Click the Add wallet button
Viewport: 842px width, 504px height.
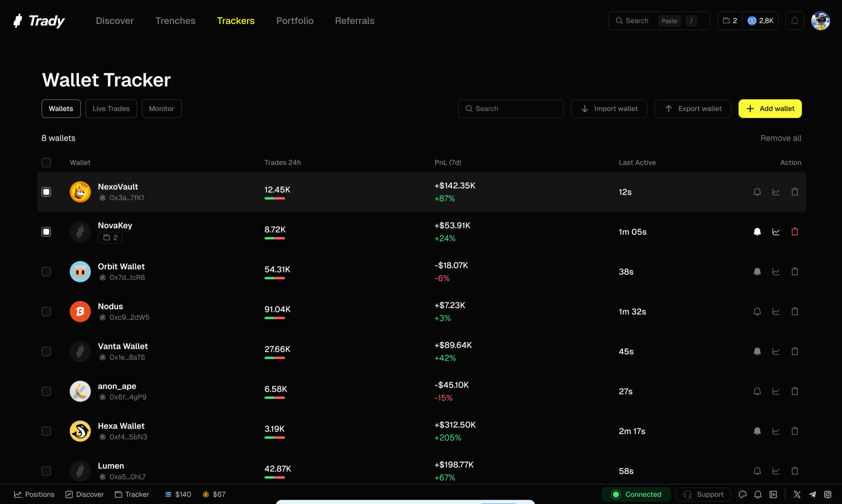(770, 109)
